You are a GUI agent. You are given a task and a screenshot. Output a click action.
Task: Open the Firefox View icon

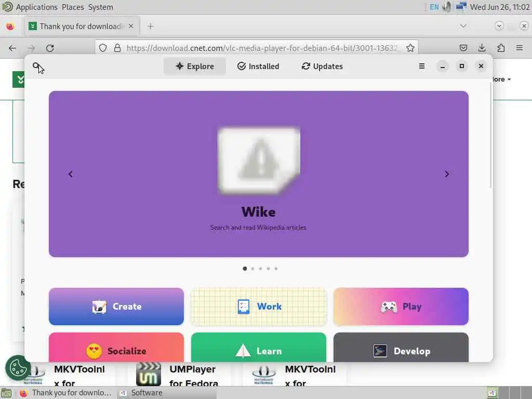[10, 26]
